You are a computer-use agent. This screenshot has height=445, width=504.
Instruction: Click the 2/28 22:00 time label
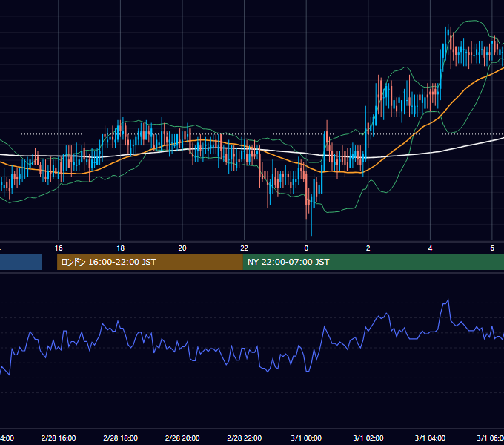[x=245, y=438]
